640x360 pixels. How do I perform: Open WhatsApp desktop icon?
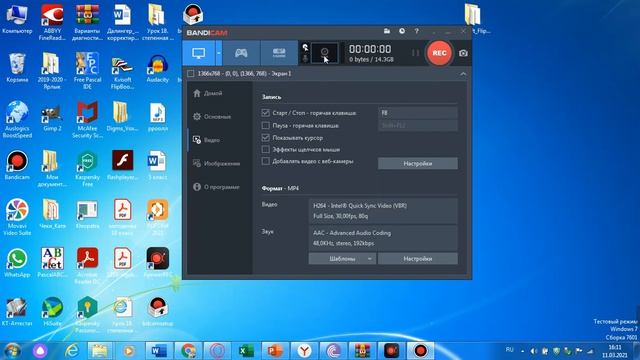pyautogui.click(x=17, y=262)
